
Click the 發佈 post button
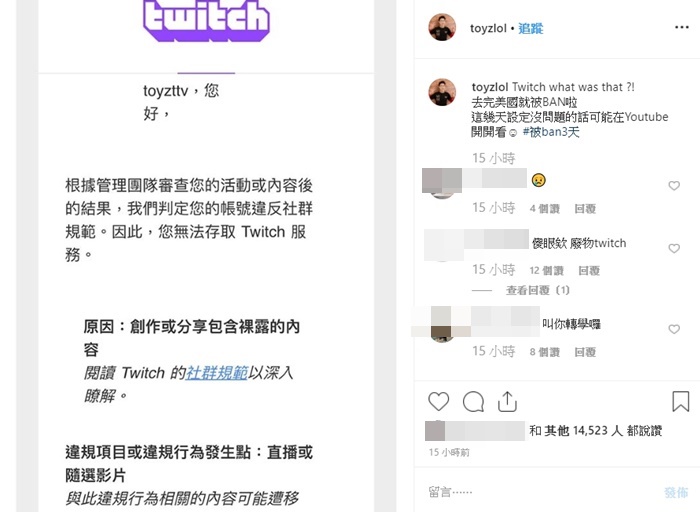[x=676, y=492]
